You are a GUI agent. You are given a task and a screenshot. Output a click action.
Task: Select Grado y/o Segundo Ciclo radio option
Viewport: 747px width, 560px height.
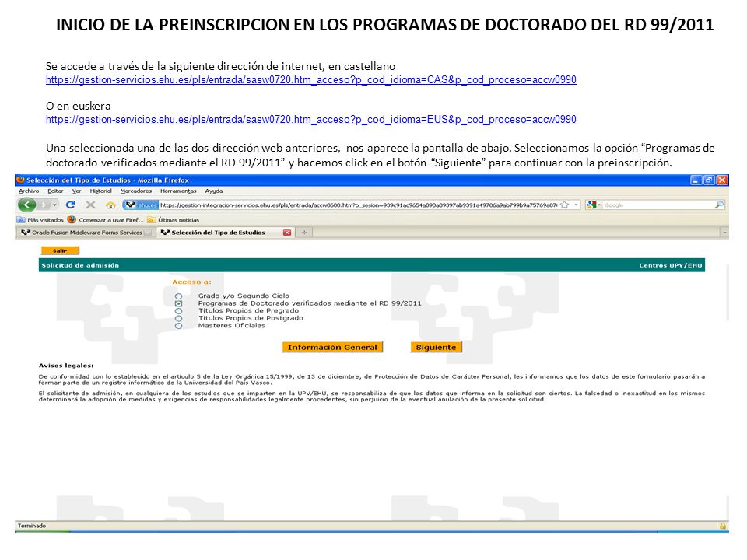[x=179, y=296]
